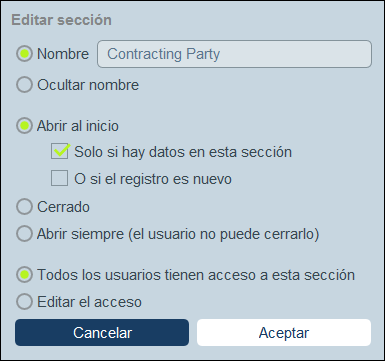The width and height of the screenshot is (385, 361).
Task: Click 'Solo si hay datos en esta sección' label
Action: coord(183,152)
